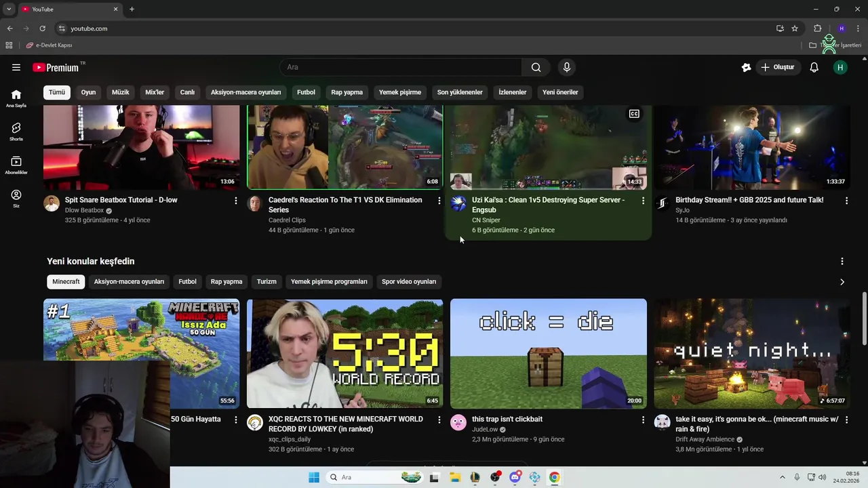Open Discord from the taskbar
This screenshot has height=488, width=868.
click(515, 477)
